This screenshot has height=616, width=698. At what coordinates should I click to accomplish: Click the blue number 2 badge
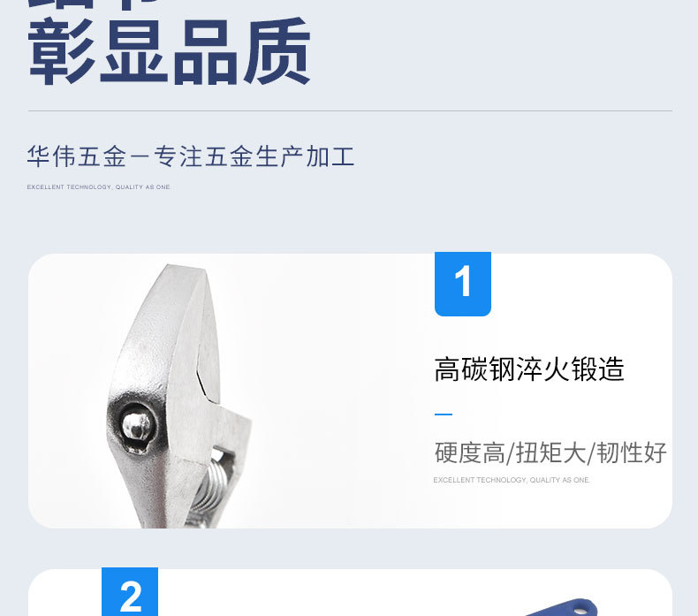click(x=130, y=591)
